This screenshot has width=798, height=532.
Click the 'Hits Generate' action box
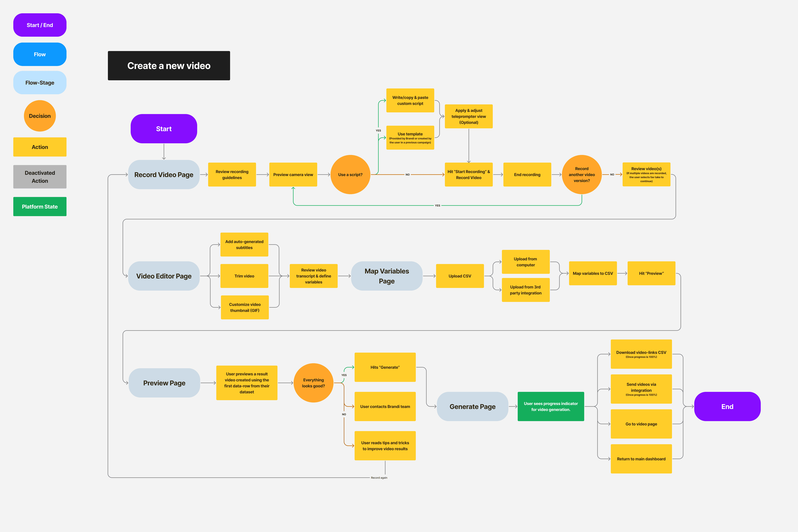click(x=385, y=367)
